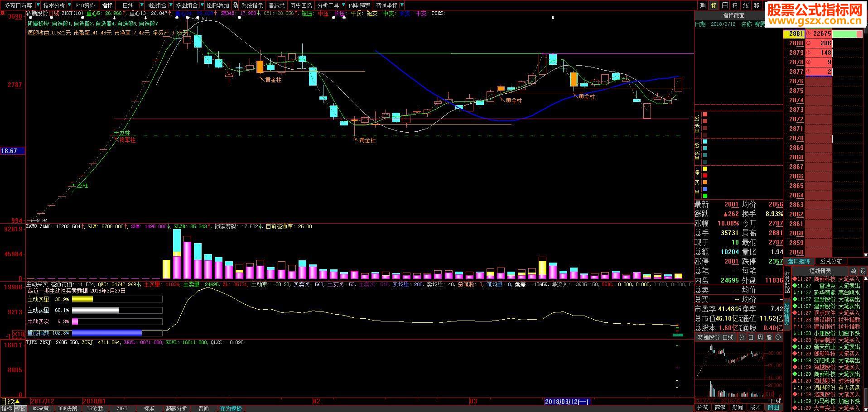Click the 指标截面 panel header
This screenshot has height=412, width=868.
pyautogui.click(x=733, y=16)
